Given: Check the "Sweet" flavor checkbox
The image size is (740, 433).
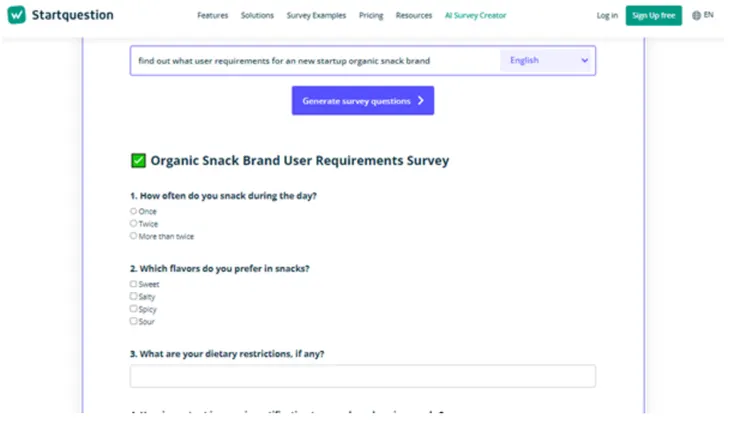Looking at the screenshot, I should tap(134, 284).
